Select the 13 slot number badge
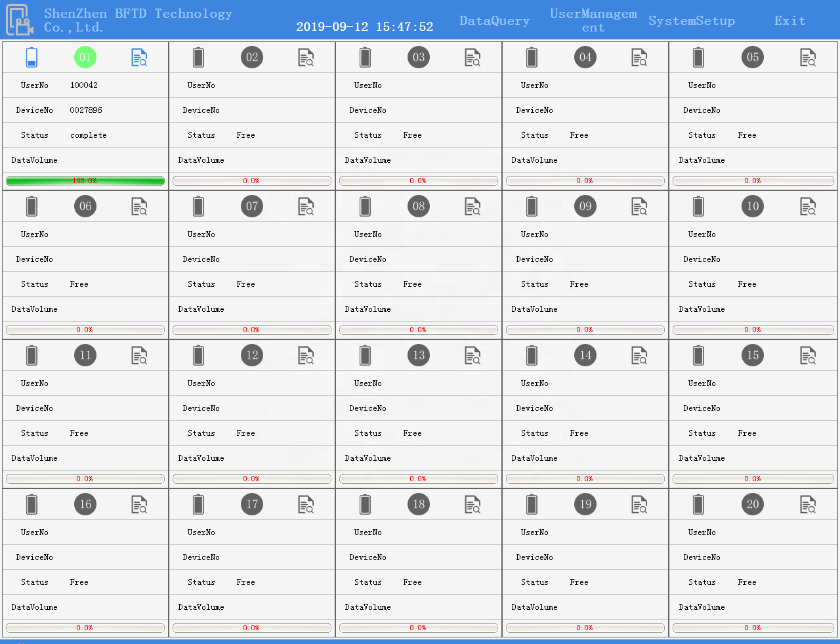840x644 pixels. coord(419,355)
